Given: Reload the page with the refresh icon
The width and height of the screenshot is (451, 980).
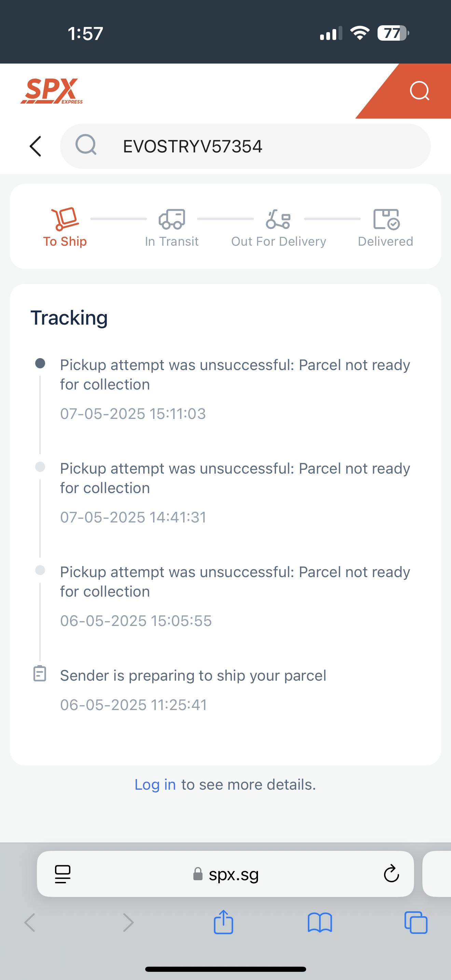Looking at the screenshot, I should 391,874.
